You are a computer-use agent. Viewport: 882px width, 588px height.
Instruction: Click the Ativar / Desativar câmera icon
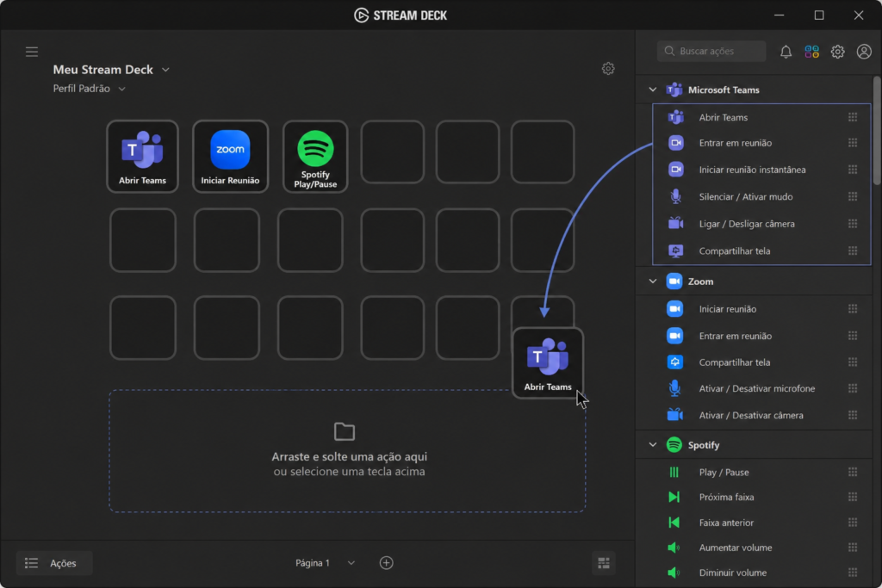674,415
